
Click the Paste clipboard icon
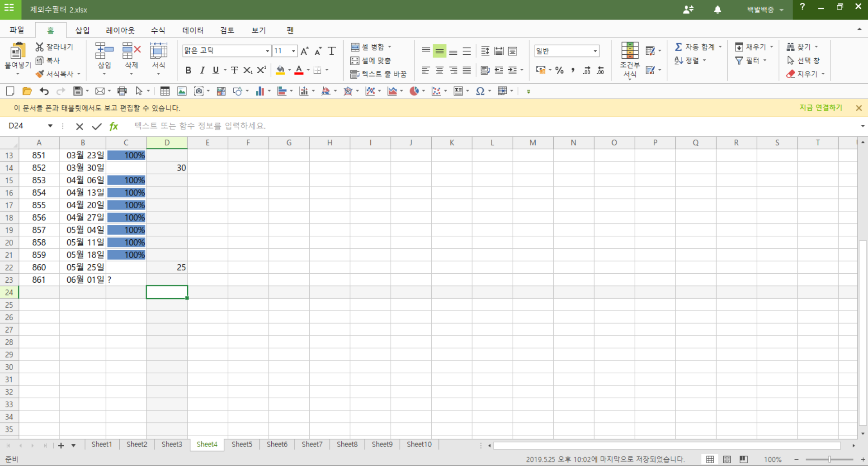coord(17,51)
